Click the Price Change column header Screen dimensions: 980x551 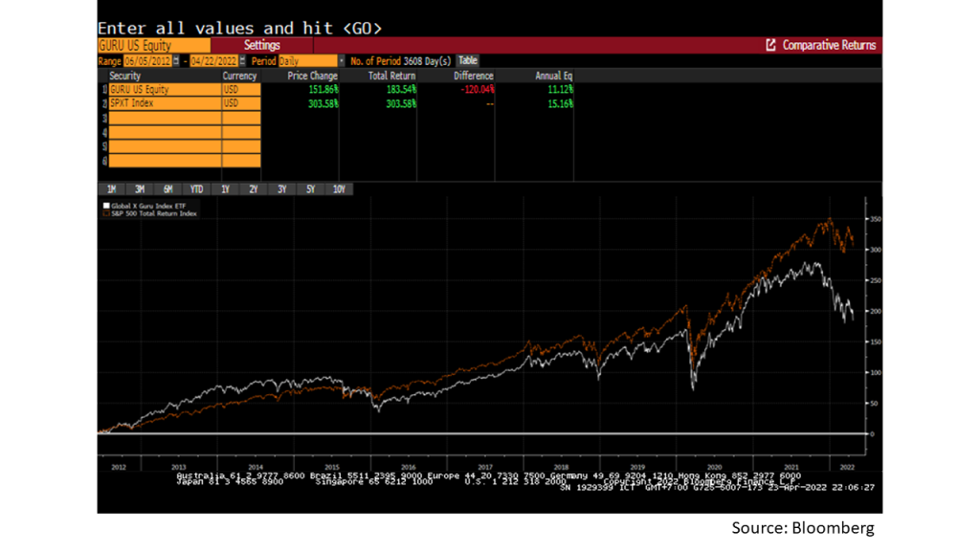[313, 76]
